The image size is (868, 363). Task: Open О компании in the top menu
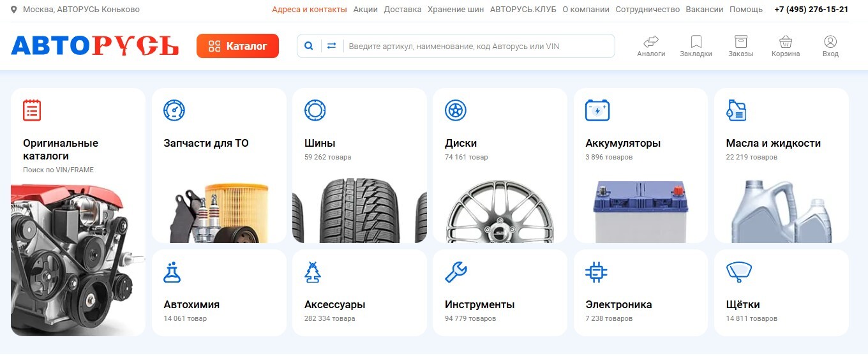(x=586, y=10)
